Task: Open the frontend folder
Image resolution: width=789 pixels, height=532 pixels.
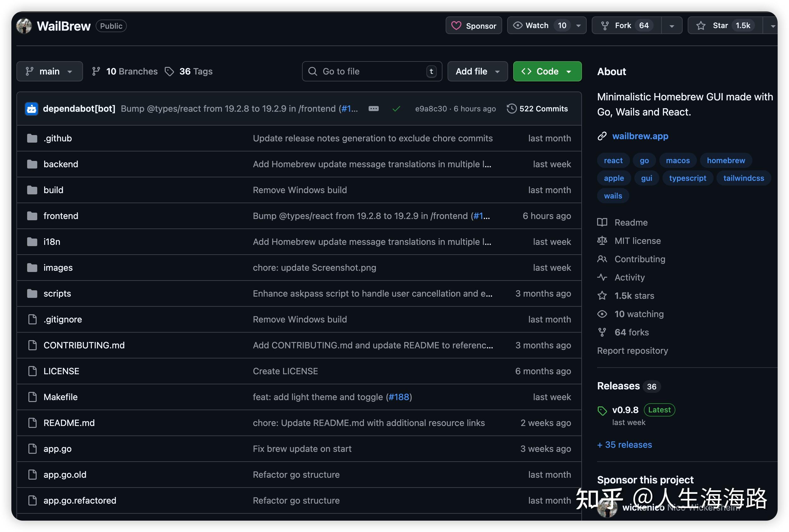Action: click(x=61, y=216)
